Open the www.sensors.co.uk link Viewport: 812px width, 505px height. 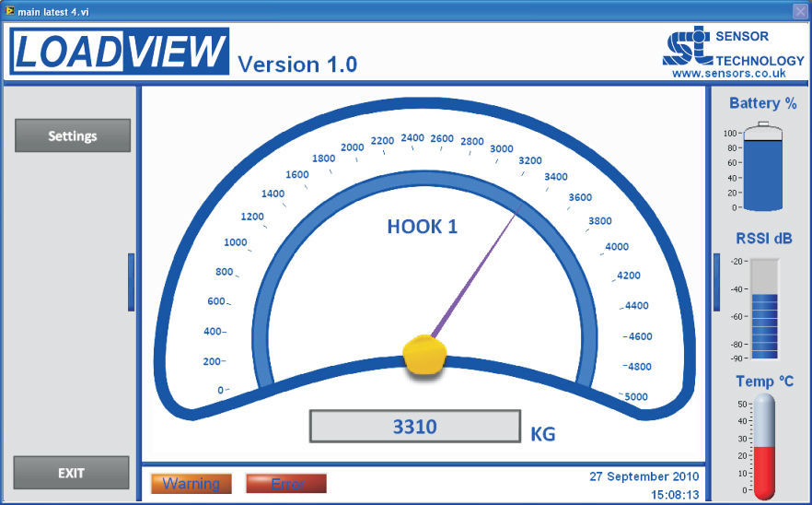coord(728,73)
